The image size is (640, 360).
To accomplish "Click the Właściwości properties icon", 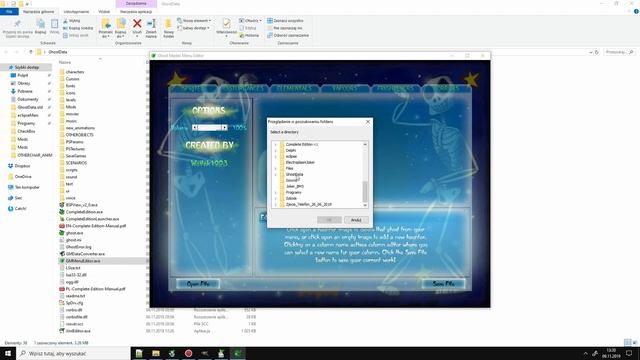I will point(226,24).
